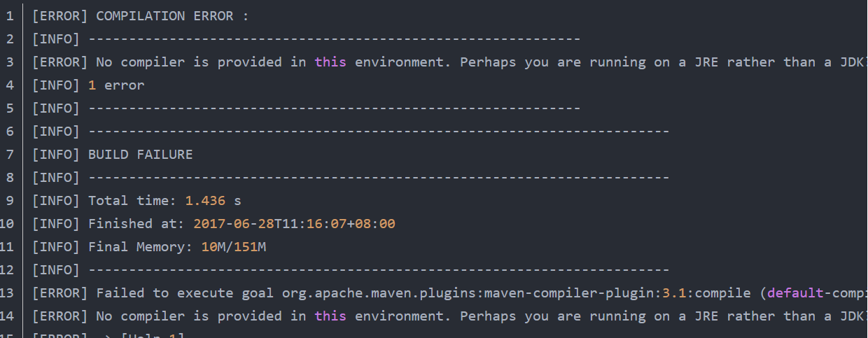Screen dimensions: 868x338
Task: Click the [ERROR] tag on line 14
Action: (x=60, y=316)
